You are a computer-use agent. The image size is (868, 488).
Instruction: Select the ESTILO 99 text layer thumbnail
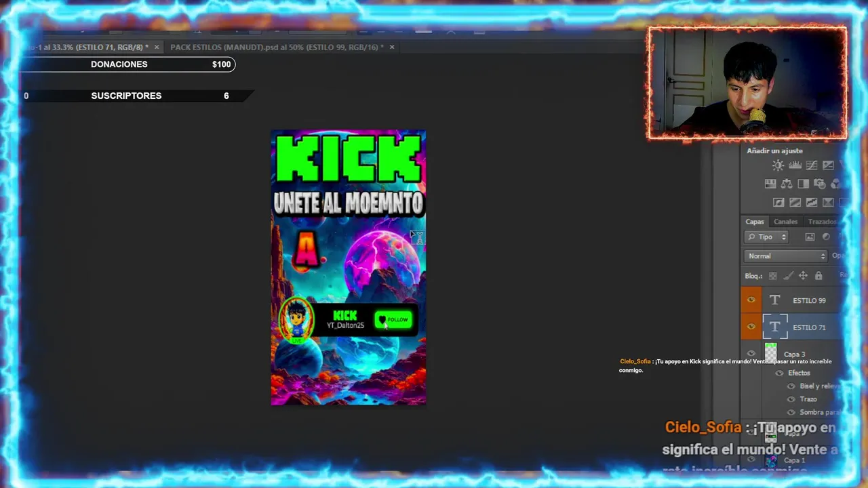coord(775,300)
